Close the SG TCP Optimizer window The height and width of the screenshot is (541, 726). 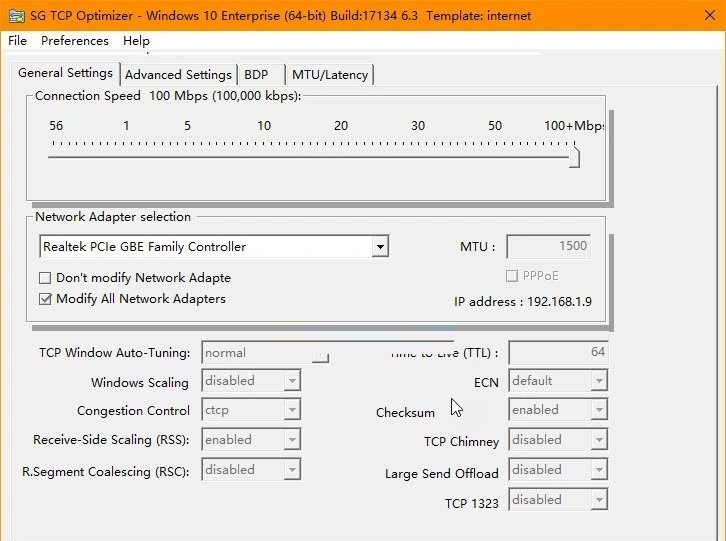click(710, 15)
